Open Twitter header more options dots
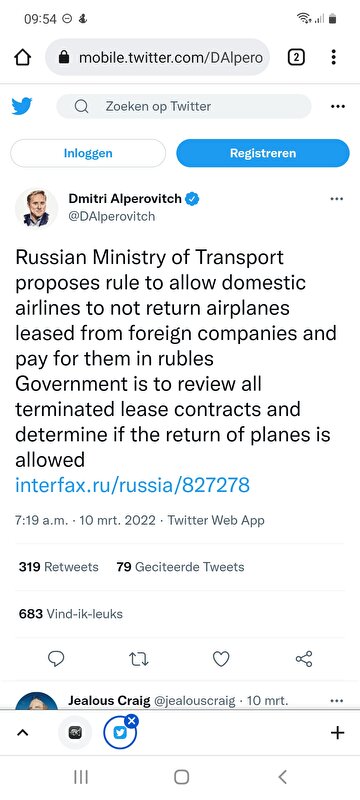 [x=338, y=107]
